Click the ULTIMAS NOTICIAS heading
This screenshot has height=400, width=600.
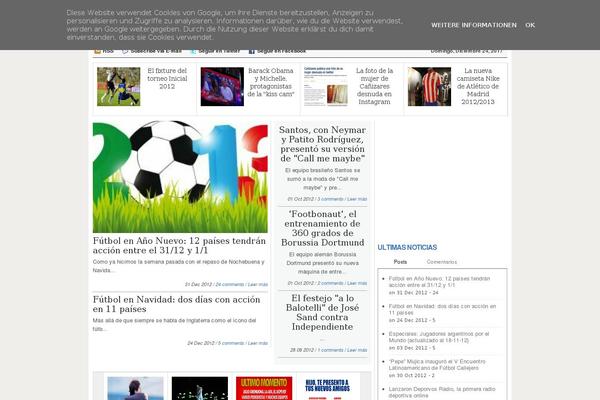point(407,248)
